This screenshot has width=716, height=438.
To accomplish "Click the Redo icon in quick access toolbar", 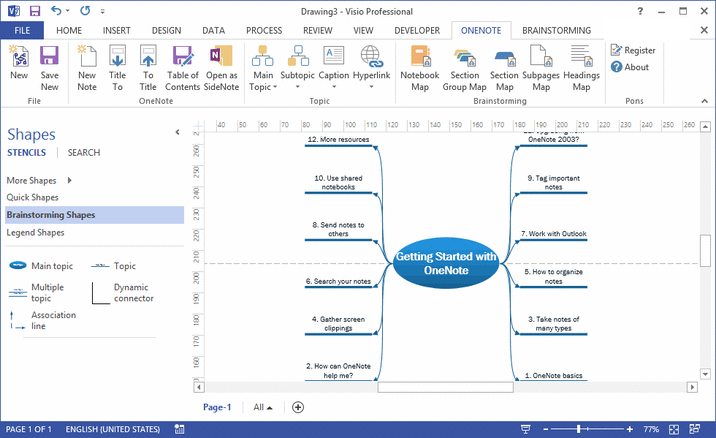I will 85,11.
